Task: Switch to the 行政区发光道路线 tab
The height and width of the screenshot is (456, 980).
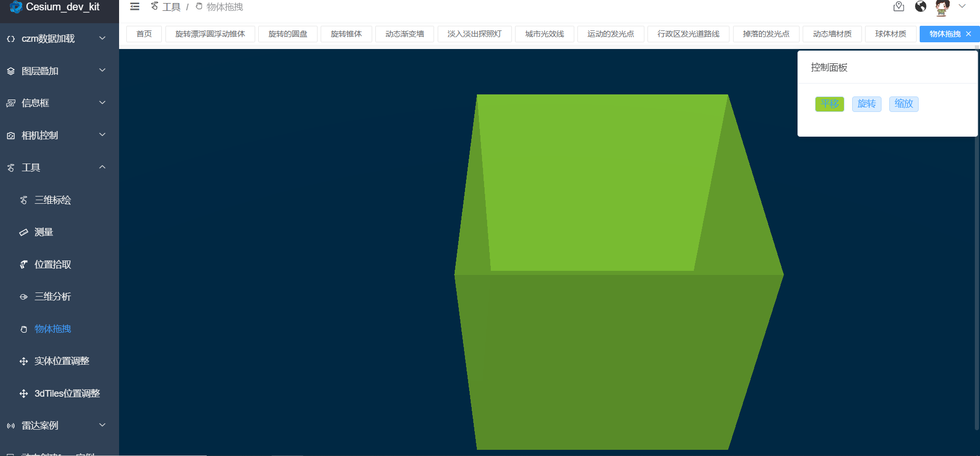Action: pyautogui.click(x=689, y=34)
